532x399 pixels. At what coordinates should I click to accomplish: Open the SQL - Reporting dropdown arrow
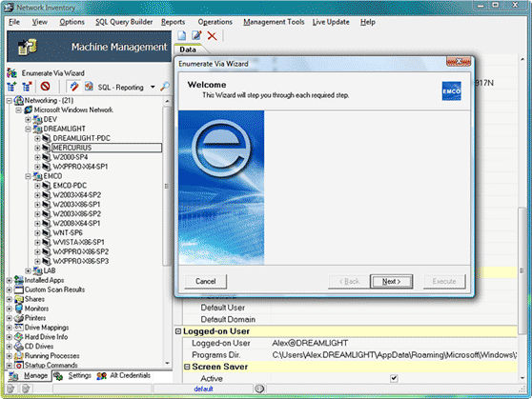[153, 87]
